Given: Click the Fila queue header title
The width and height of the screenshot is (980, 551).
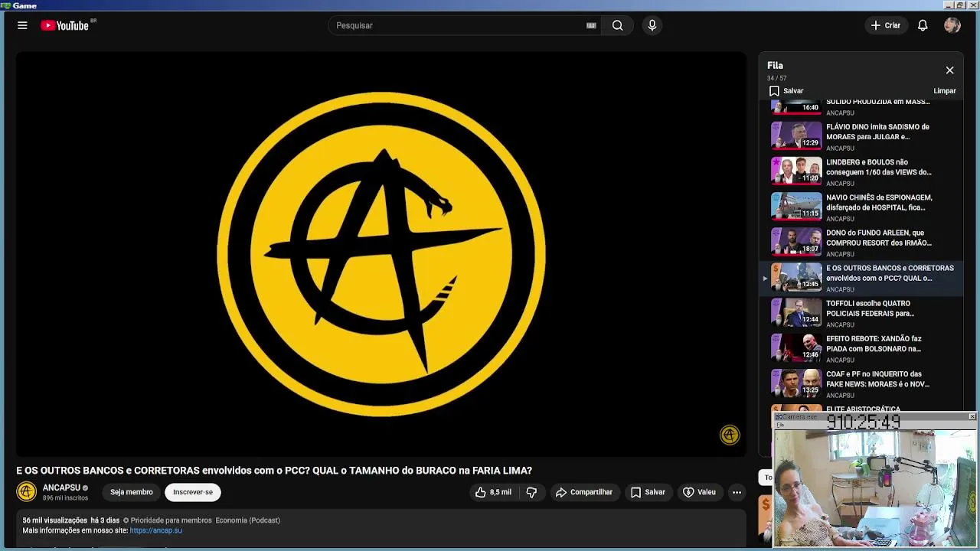Looking at the screenshot, I should tap(775, 66).
